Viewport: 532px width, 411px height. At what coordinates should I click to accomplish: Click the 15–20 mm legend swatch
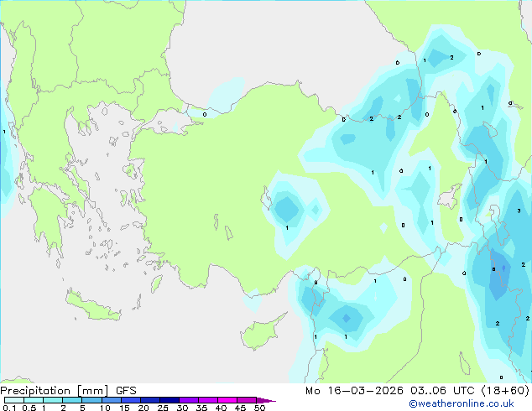coord(131,400)
